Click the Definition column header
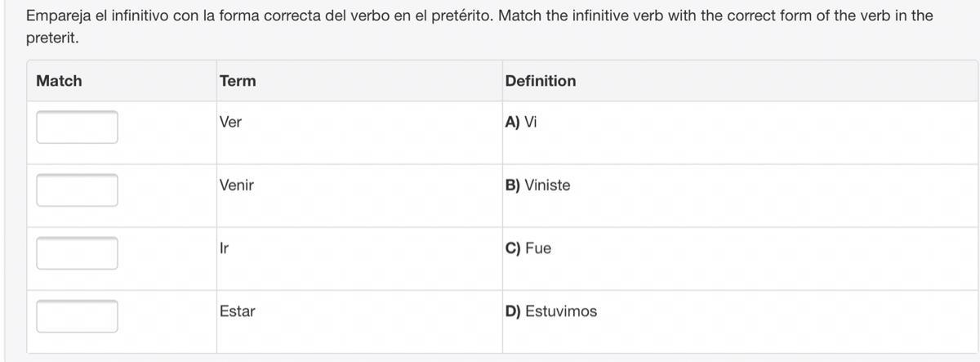The image size is (980, 362). (x=541, y=81)
